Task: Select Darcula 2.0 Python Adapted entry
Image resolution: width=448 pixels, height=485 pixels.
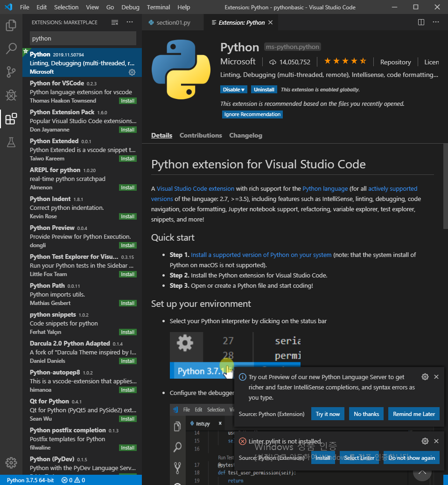Action: click(82, 352)
